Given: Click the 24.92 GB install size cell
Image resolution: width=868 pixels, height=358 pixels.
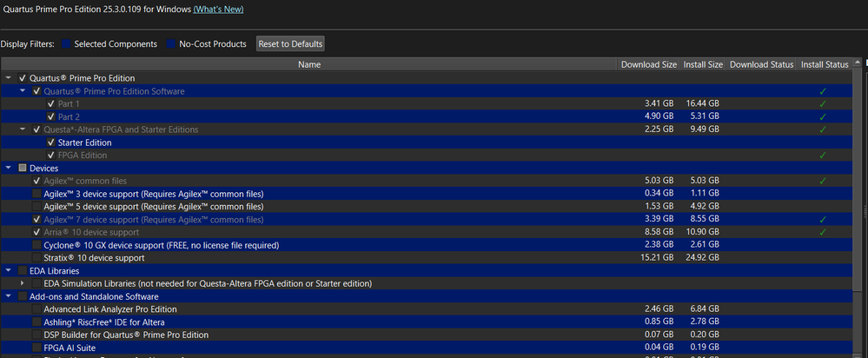Looking at the screenshot, I should (701, 258).
